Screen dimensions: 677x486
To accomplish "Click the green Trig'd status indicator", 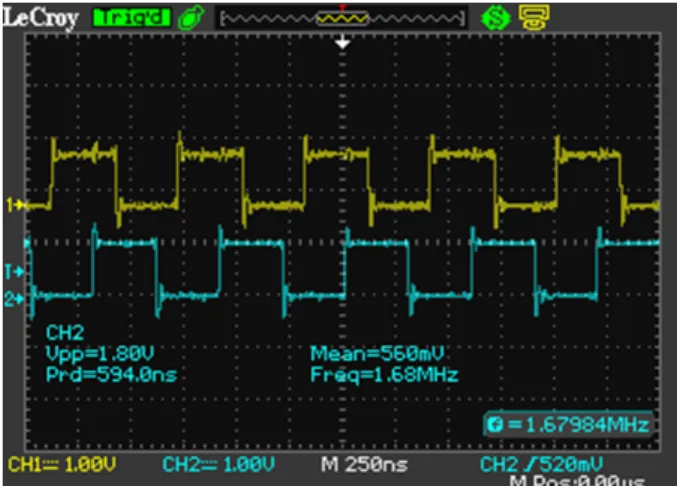I will coord(131,17).
